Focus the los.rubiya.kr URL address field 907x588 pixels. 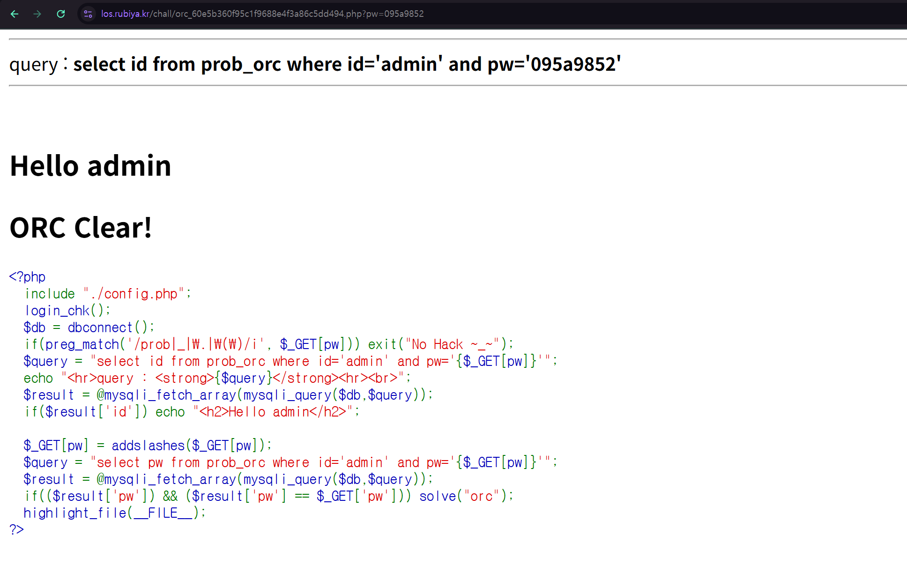(x=262, y=14)
